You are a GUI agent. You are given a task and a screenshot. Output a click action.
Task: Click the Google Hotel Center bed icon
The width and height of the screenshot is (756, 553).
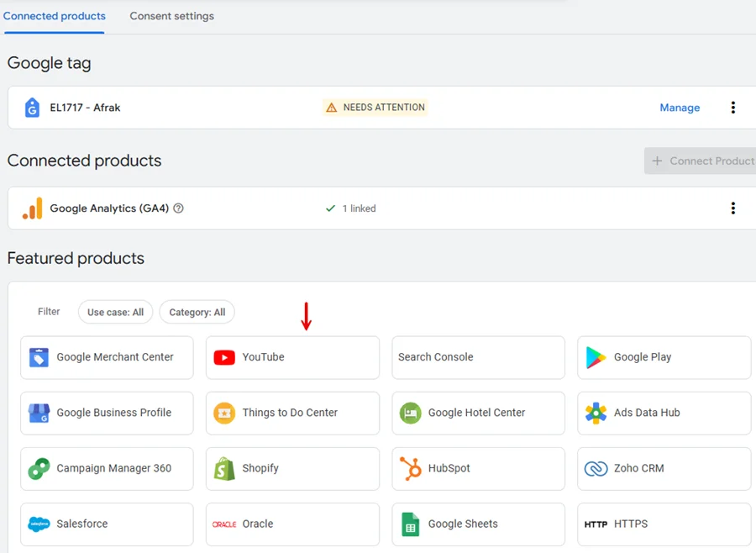410,413
